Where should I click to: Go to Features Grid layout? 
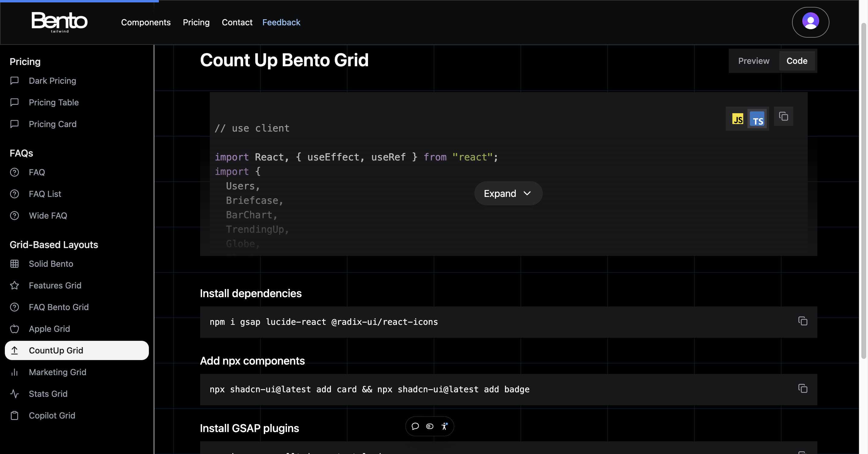tap(77, 285)
